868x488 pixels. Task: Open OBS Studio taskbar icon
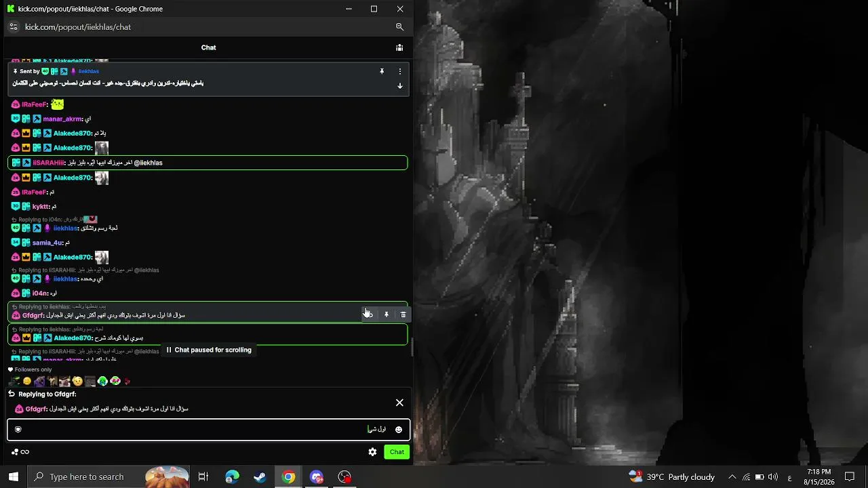tap(345, 476)
